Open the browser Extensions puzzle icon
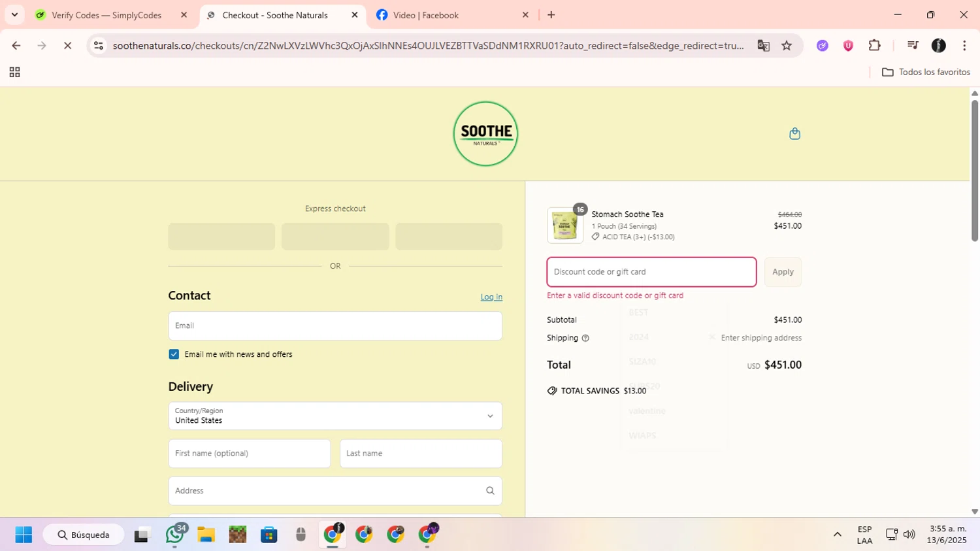 coord(874,45)
